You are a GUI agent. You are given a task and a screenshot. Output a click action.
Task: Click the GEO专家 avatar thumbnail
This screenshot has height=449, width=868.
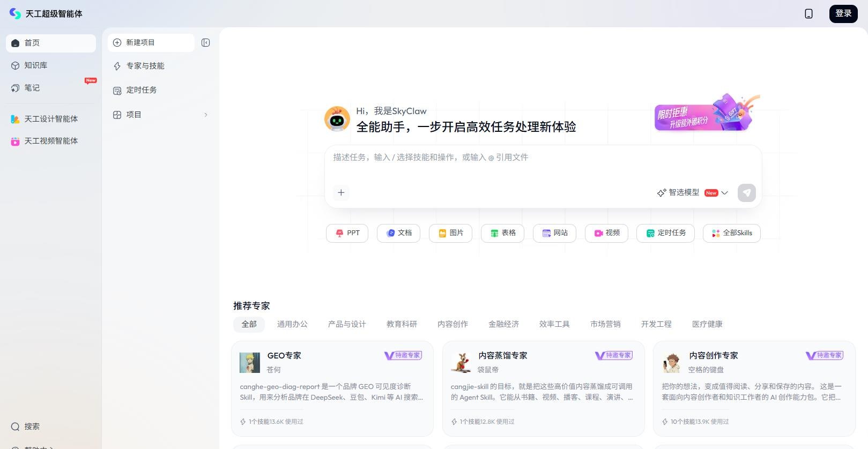250,363
